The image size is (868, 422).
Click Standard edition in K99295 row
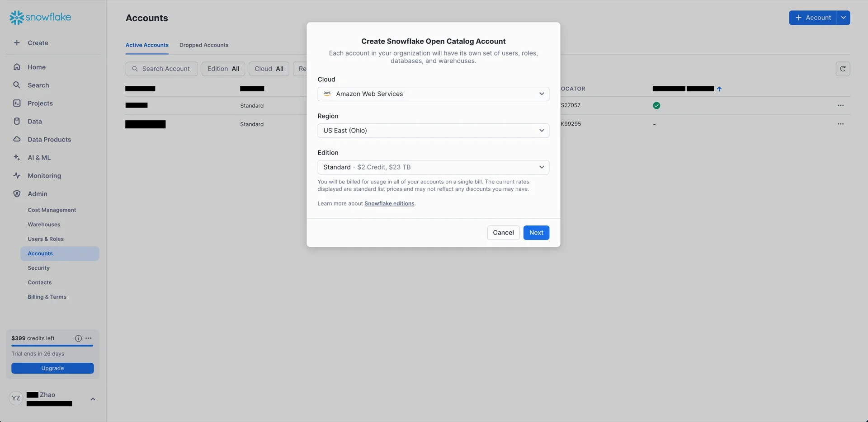click(x=252, y=124)
